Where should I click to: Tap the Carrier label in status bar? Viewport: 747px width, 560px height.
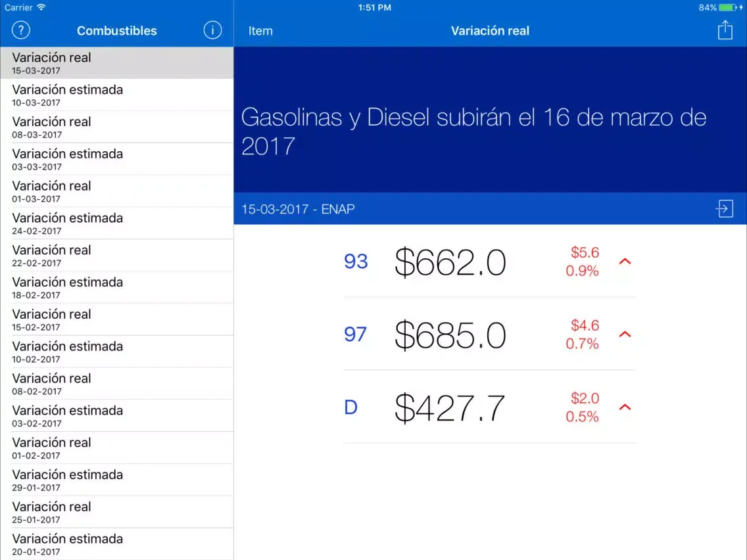tap(18, 8)
